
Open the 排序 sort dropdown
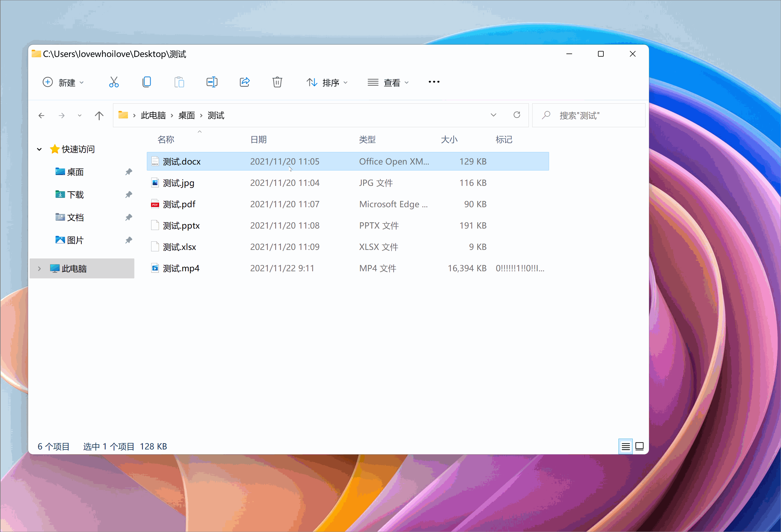point(327,82)
